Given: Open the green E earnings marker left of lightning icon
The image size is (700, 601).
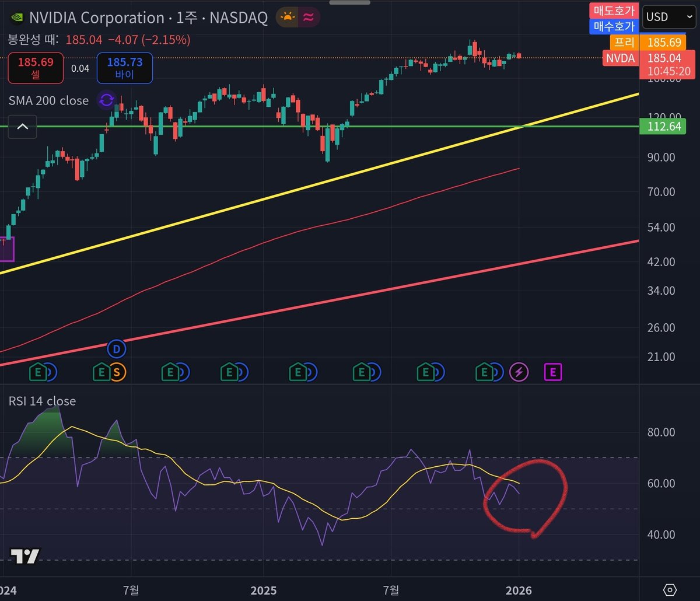Looking at the screenshot, I should pos(484,371).
